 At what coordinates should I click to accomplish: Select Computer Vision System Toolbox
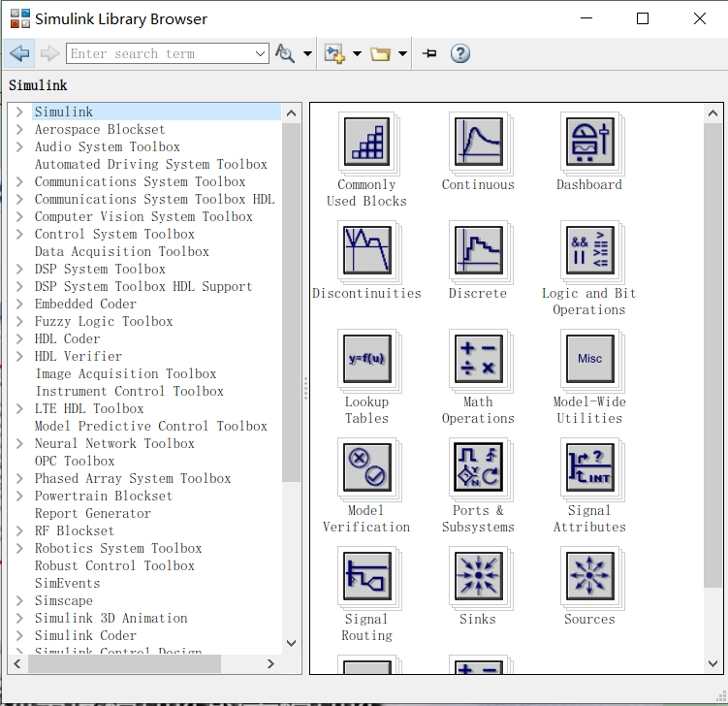pos(143,217)
